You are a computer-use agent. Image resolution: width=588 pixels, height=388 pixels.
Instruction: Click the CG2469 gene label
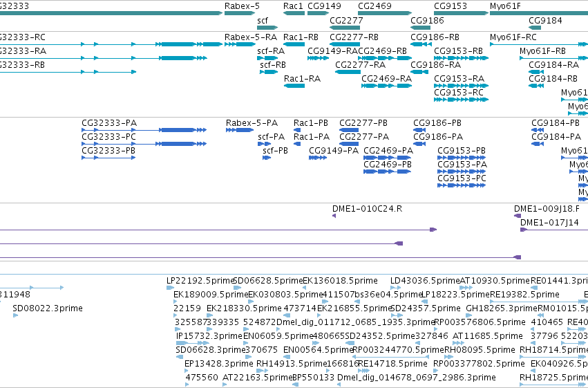tap(374, 6)
